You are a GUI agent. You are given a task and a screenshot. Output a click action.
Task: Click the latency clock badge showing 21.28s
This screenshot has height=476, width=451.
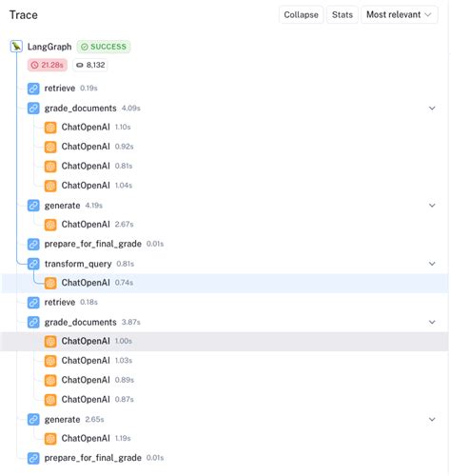coord(48,65)
